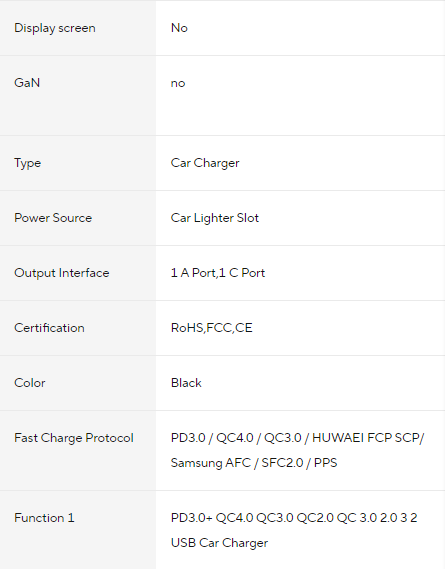Select the Car Charger type value
This screenshot has width=445, height=569.
205,163
